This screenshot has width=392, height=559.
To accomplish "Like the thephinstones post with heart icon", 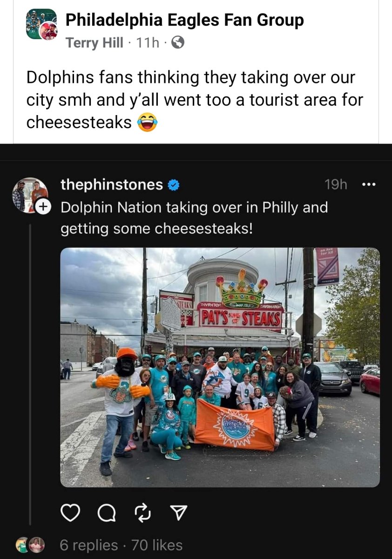I will coord(70,513).
